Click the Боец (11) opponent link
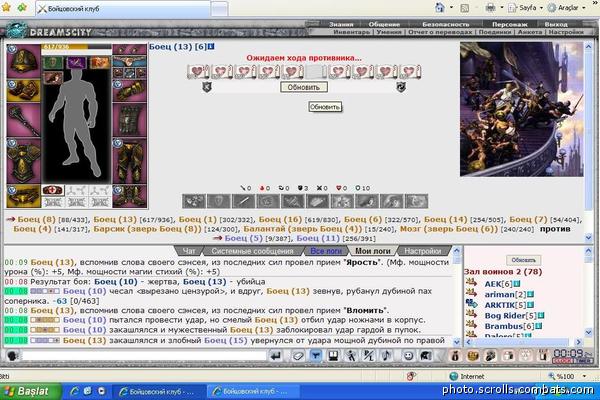Image resolution: width=600 pixels, height=400 pixels. [318, 238]
